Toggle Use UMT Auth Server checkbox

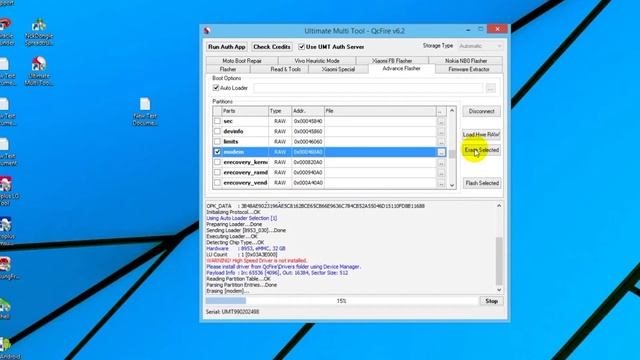click(302, 47)
